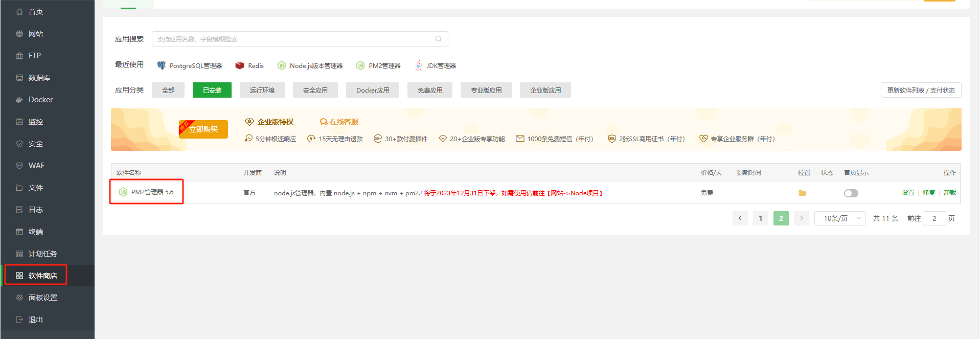Click the 2张SSL商用证书 icon

point(612,139)
